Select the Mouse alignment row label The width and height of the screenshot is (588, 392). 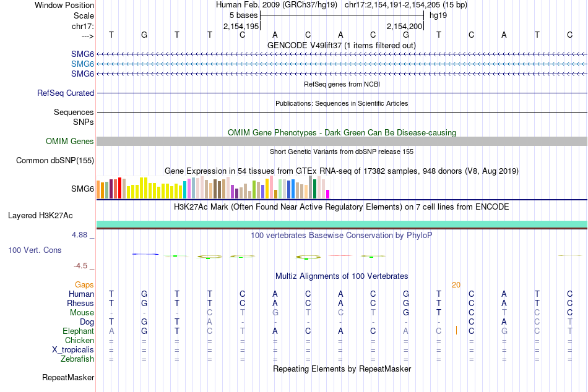click(x=82, y=313)
